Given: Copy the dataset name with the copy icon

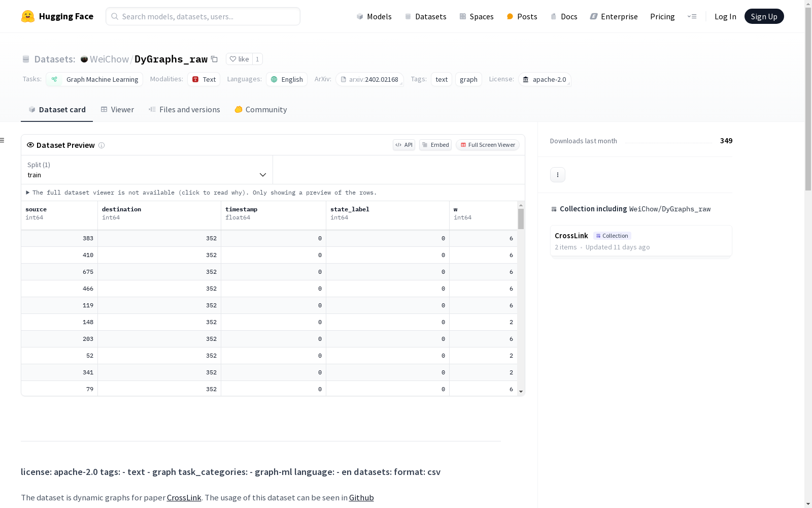Looking at the screenshot, I should (x=215, y=59).
